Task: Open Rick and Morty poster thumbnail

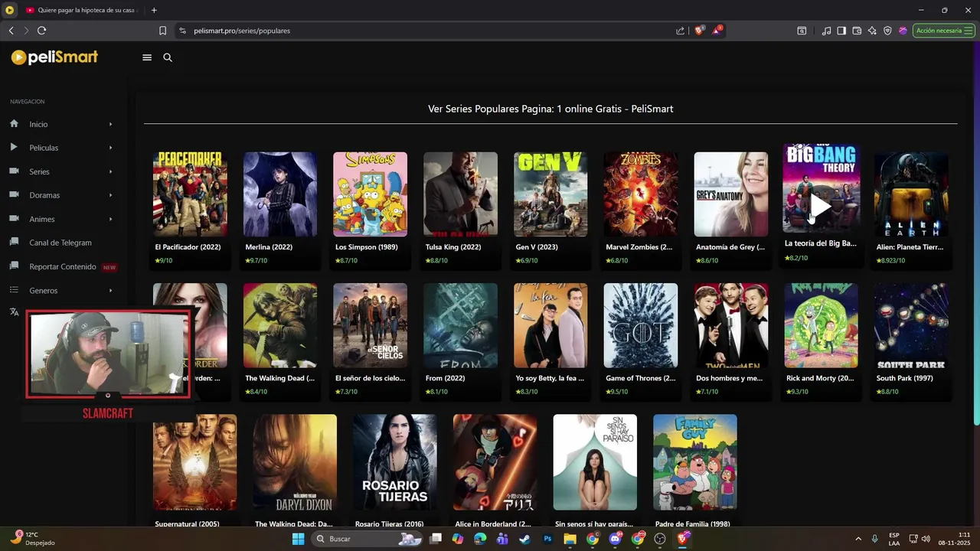Action: (x=821, y=325)
